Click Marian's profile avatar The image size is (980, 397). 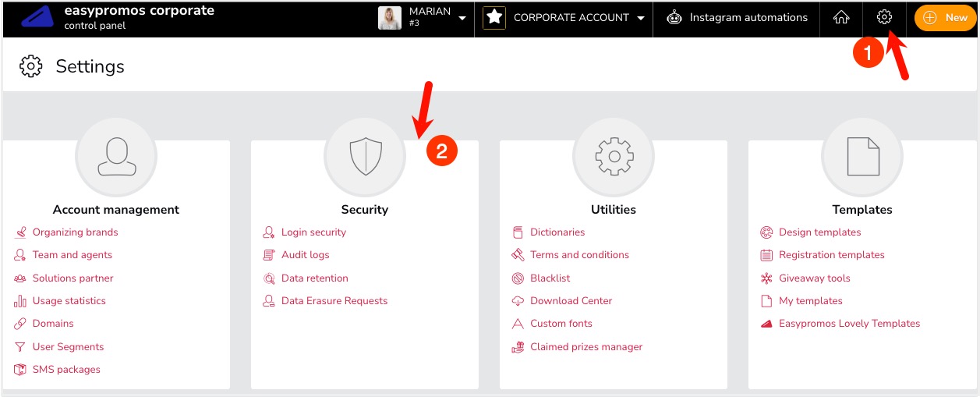click(390, 18)
